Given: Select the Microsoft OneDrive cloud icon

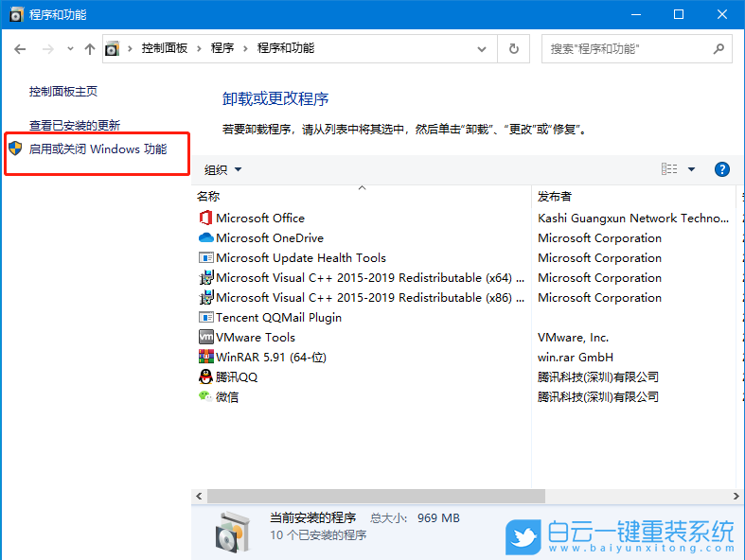Looking at the screenshot, I should coord(205,237).
